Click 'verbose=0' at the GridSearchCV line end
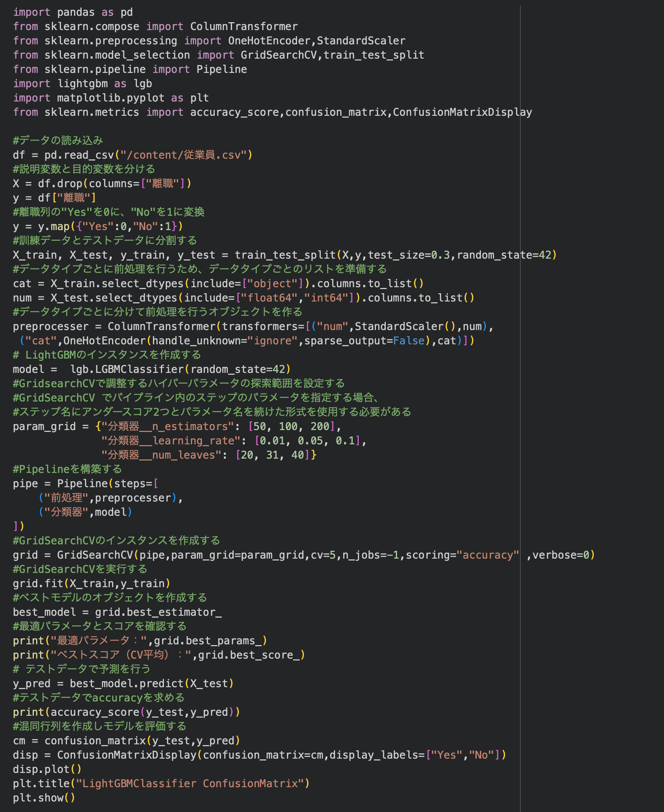Image resolution: width=664 pixels, height=812 pixels. click(561, 555)
